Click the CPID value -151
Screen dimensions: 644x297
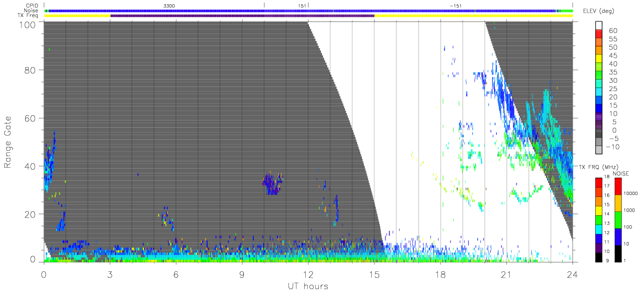click(456, 5)
